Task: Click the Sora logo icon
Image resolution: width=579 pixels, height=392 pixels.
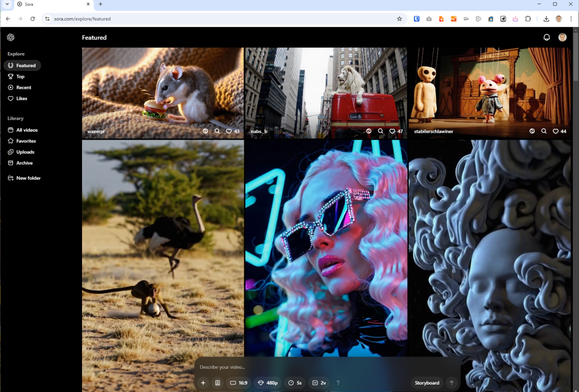Action: tap(11, 37)
